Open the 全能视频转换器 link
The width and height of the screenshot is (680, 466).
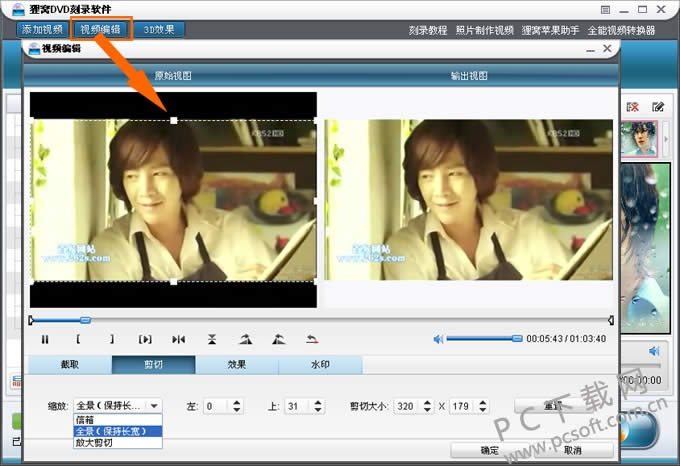pyautogui.click(x=621, y=30)
